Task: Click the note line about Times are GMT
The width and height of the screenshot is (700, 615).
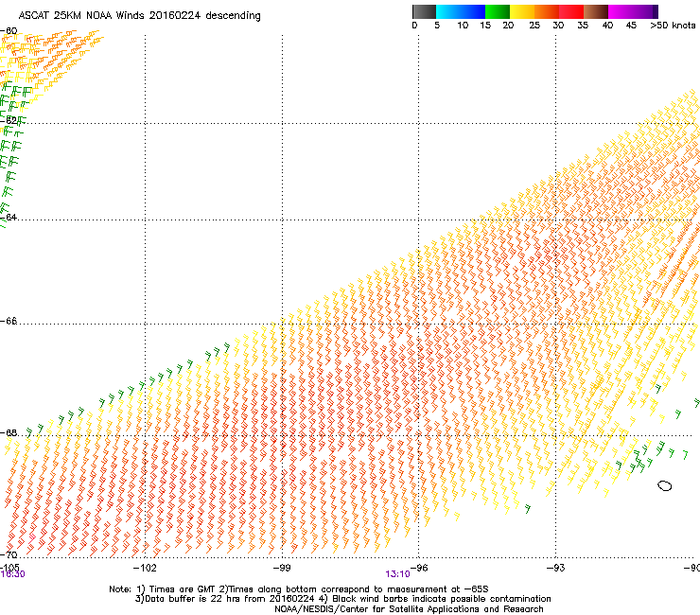Action: (299, 589)
